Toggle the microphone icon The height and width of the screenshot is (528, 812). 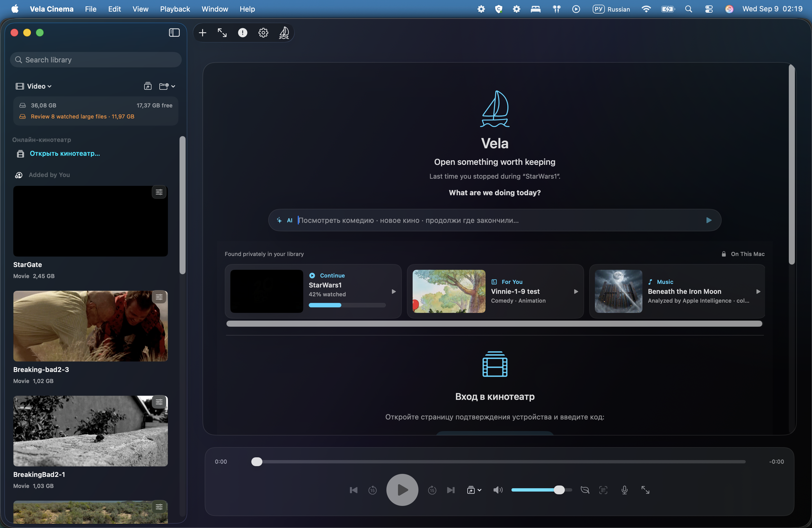click(624, 490)
